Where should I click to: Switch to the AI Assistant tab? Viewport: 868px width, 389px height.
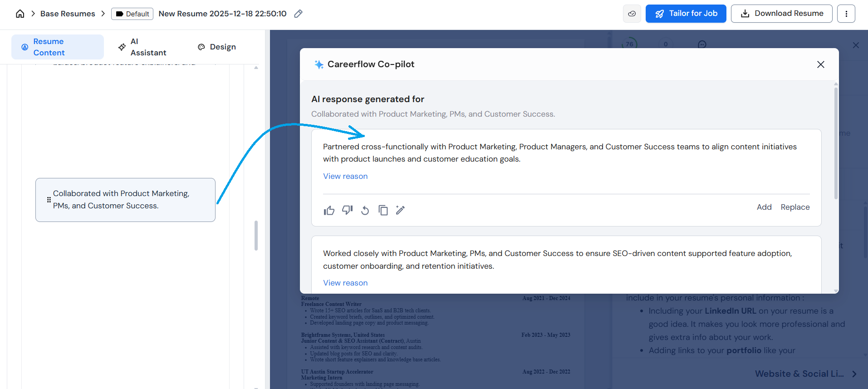pos(142,47)
